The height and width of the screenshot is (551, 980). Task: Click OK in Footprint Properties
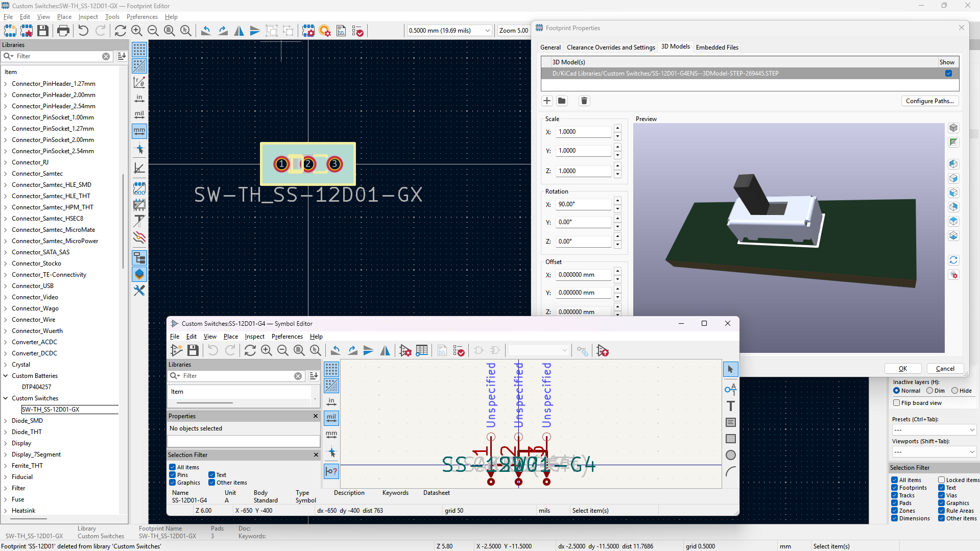(x=902, y=368)
